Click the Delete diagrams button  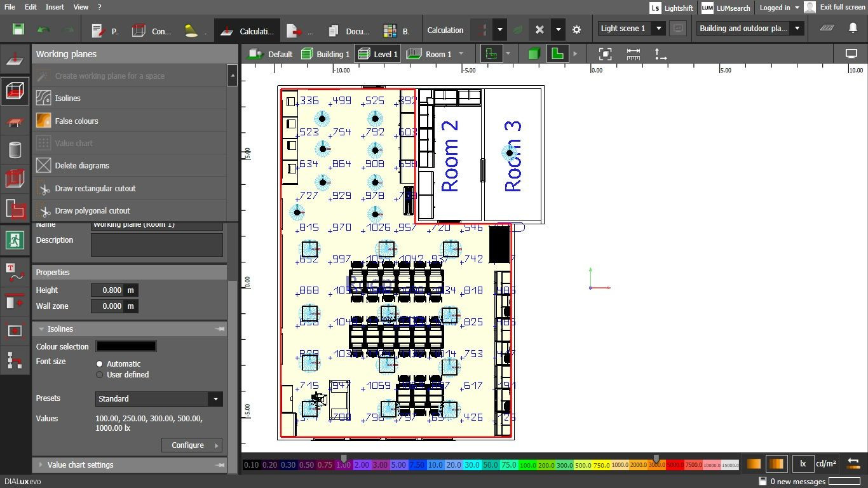point(82,166)
